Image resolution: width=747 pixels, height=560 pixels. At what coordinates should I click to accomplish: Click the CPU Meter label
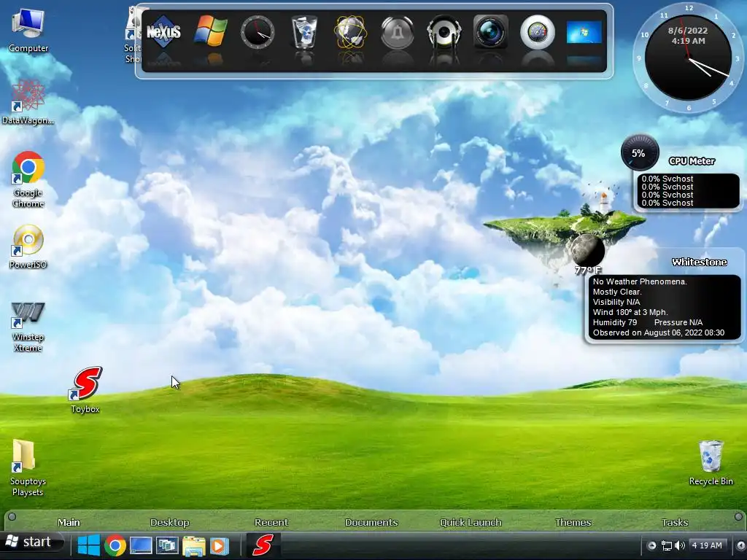[692, 161]
